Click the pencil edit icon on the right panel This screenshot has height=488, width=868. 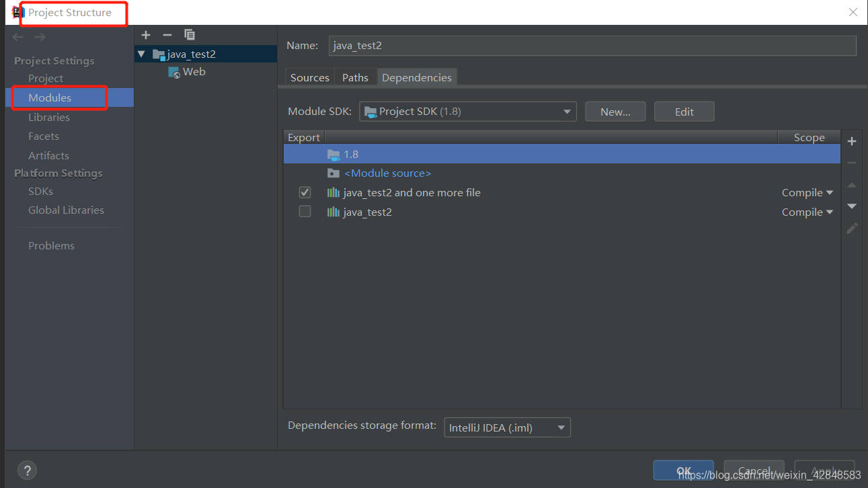(x=852, y=229)
